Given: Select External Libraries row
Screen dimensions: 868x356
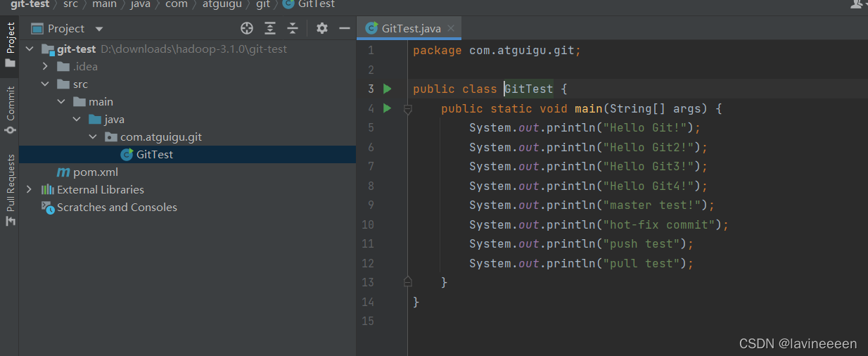Looking at the screenshot, I should coord(187,190).
